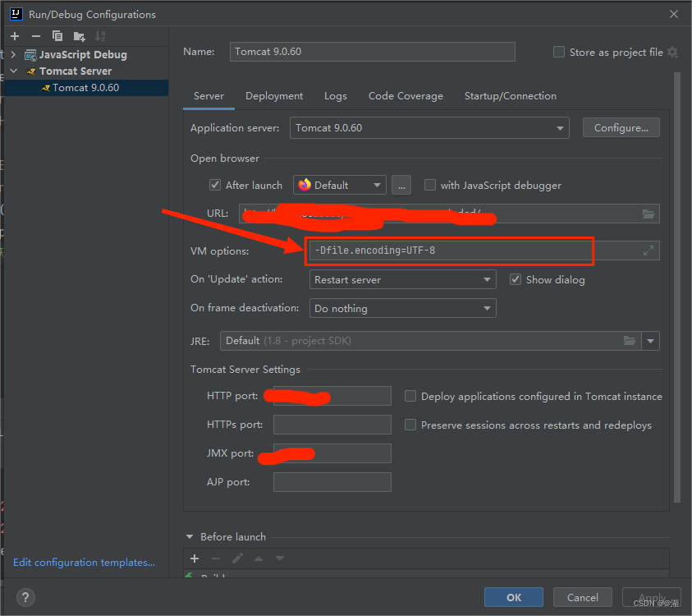692x616 pixels.
Task: Click into the HTTPs port field
Action: (x=332, y=425)
